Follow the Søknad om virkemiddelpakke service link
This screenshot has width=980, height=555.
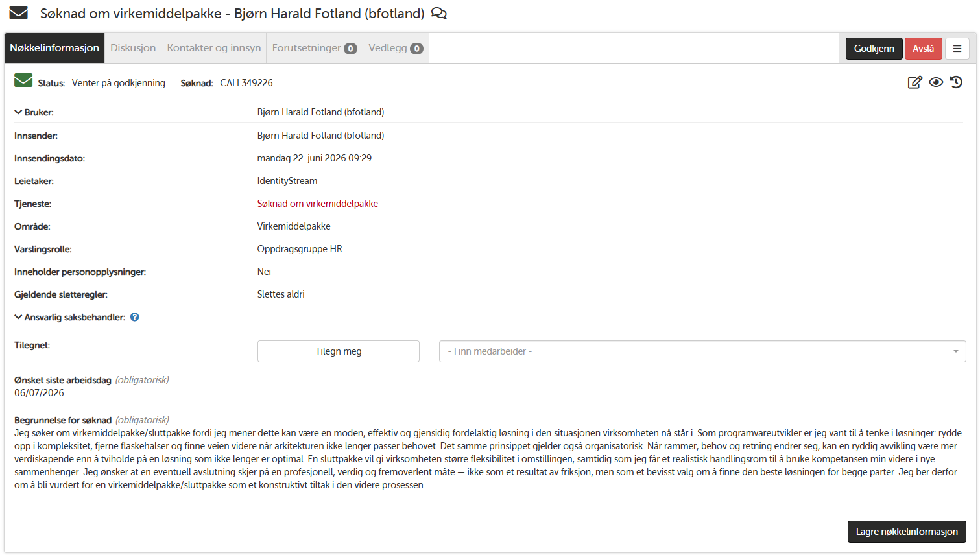click(x=318, y=204)
